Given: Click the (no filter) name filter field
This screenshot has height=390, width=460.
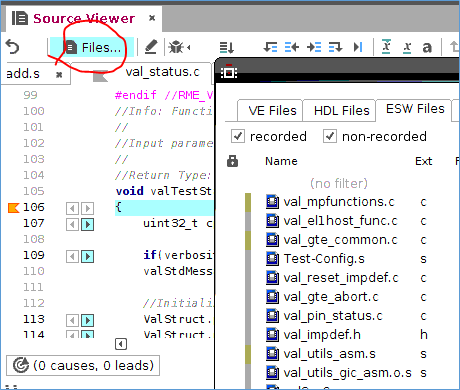Looking at the screenshot, I should click(x=339, y=183).
